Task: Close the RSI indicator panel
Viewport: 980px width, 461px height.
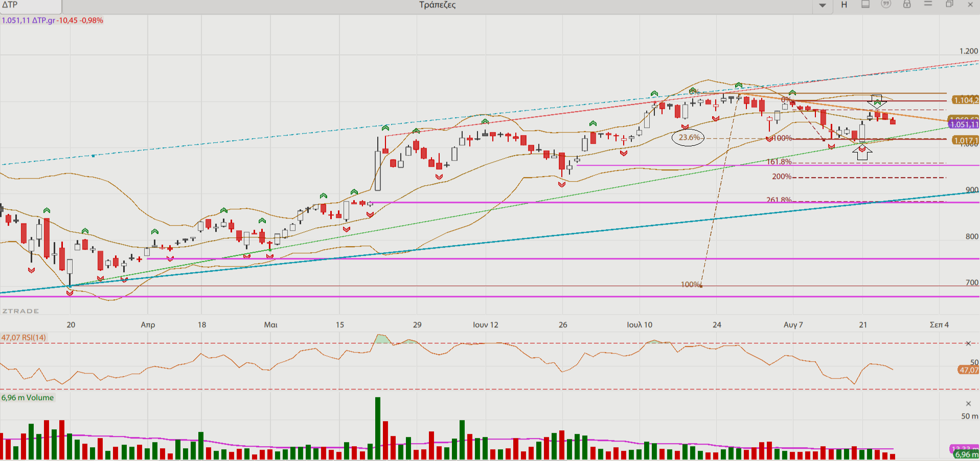Action: (968, 343)
